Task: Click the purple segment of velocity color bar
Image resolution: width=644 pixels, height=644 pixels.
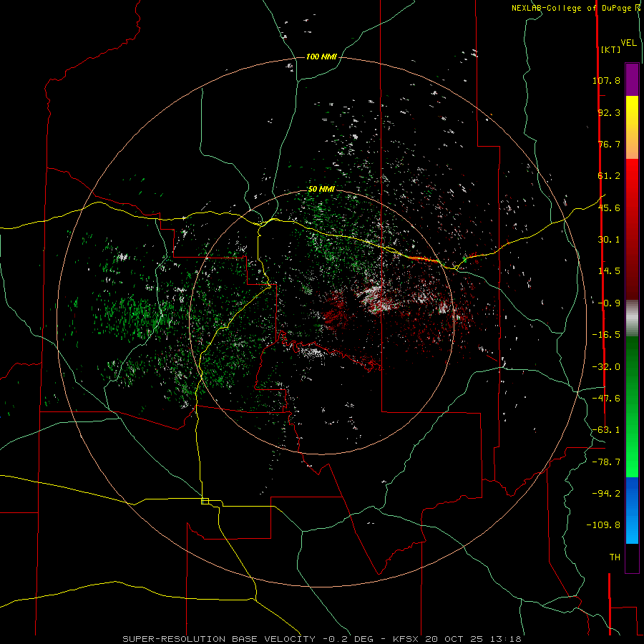Action: pos(632,79)
